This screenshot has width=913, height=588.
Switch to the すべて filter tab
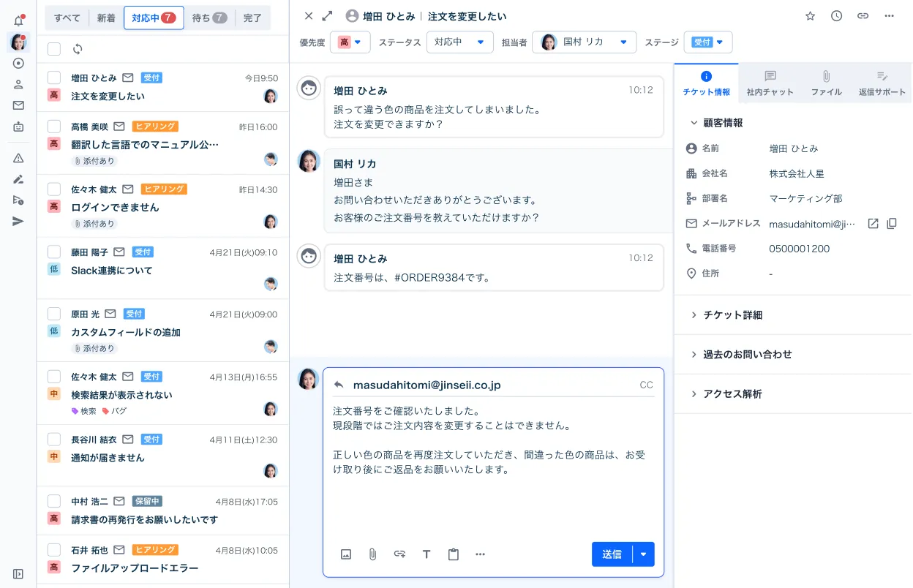(x=67, y=18)
